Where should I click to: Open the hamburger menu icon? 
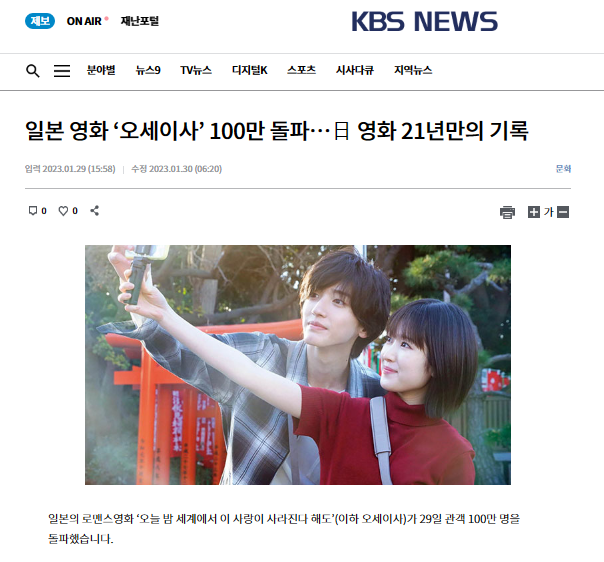[62, 71]
